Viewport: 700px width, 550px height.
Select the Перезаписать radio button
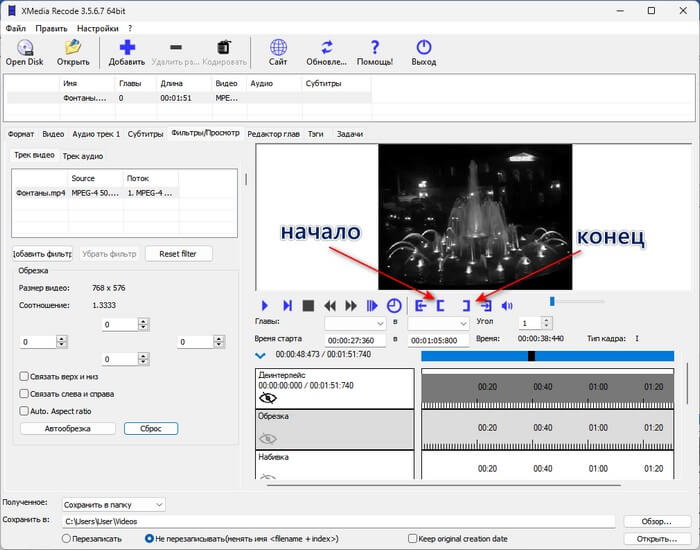coord(66,538)
